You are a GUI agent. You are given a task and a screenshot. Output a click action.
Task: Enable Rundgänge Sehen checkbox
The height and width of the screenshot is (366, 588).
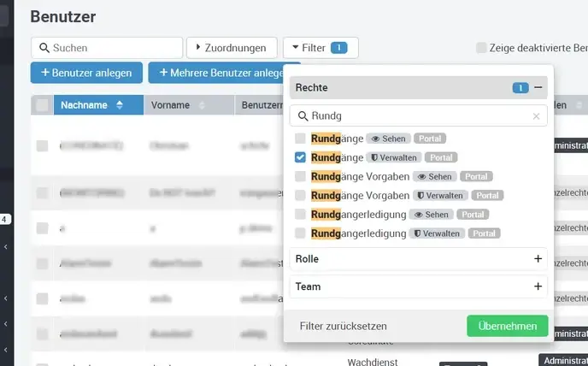pyautogui.click(x=300, y=139)
